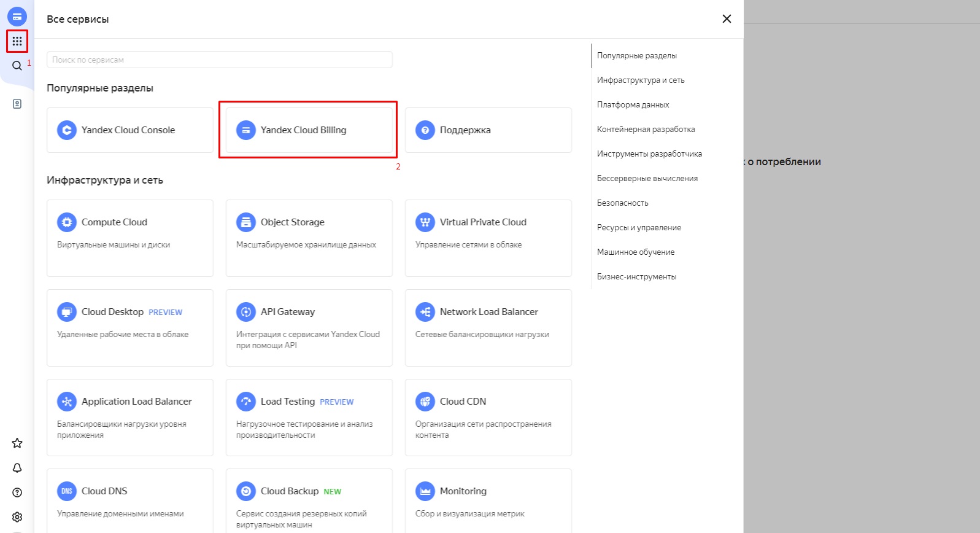Jump to Популярные разделы section

[x=637, y=56]
